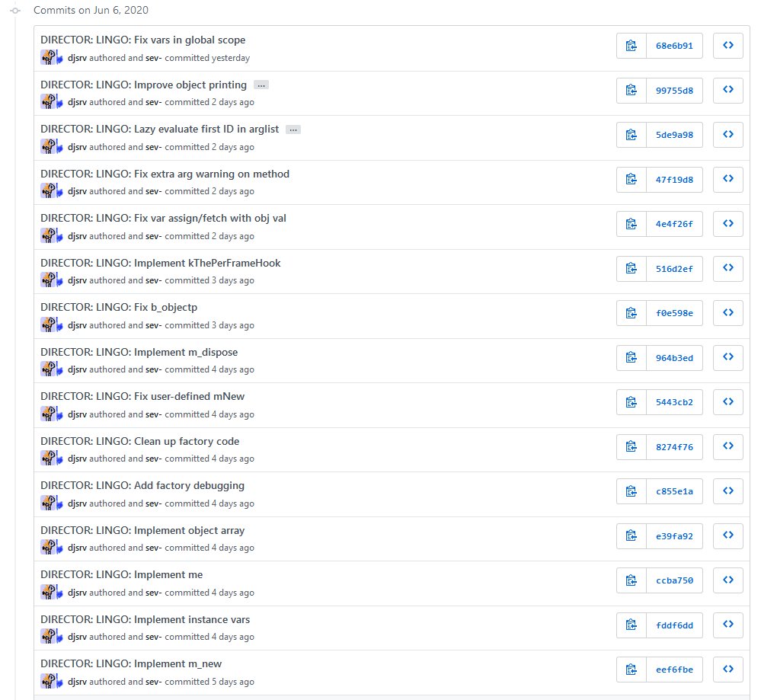The width and height of the screenshot is (777, 700).
Task: Open commit hash link 964b3ed
Action: 674,358
